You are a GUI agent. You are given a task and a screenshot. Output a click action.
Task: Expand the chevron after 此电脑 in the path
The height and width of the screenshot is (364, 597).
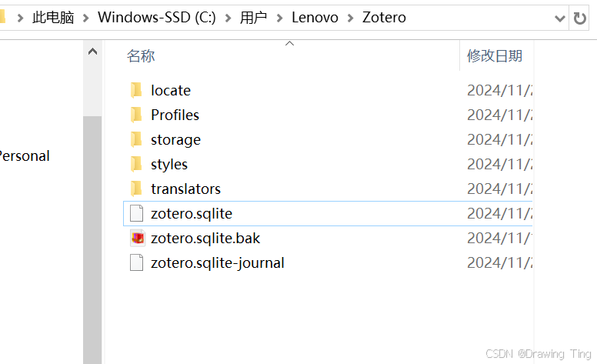coord(85,18)
